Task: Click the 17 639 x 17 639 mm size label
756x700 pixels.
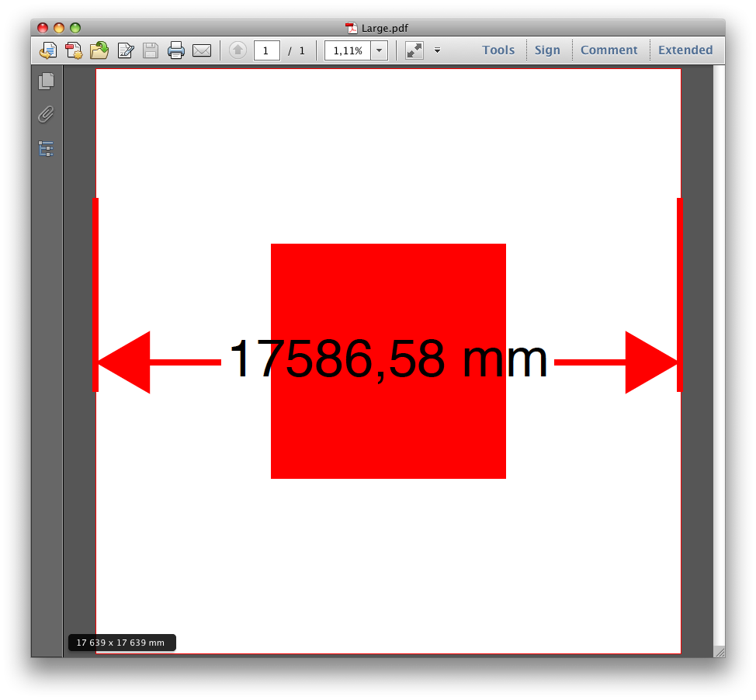Action: [122, 642]
